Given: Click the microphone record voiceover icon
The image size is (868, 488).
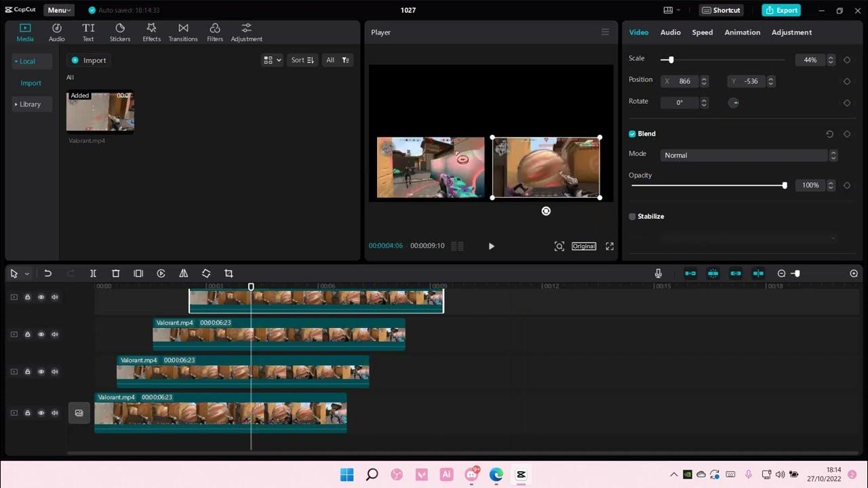Looking at the screenshot, I should (x=658, y=273).
